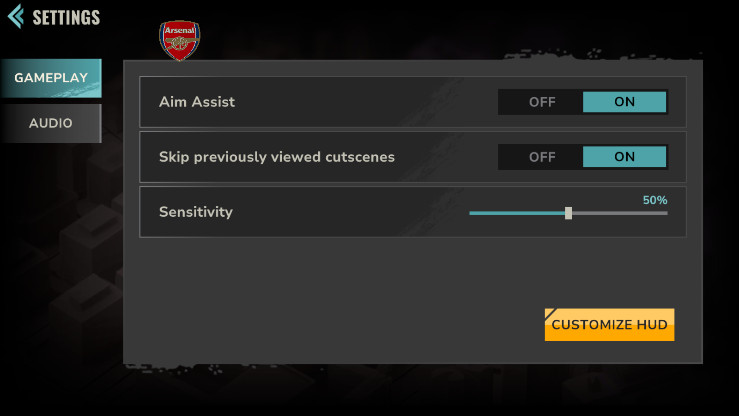Viewport: 739px width, 416px height.
Task: Disable skipping previously viewed cutscenes
Action: 542,157
